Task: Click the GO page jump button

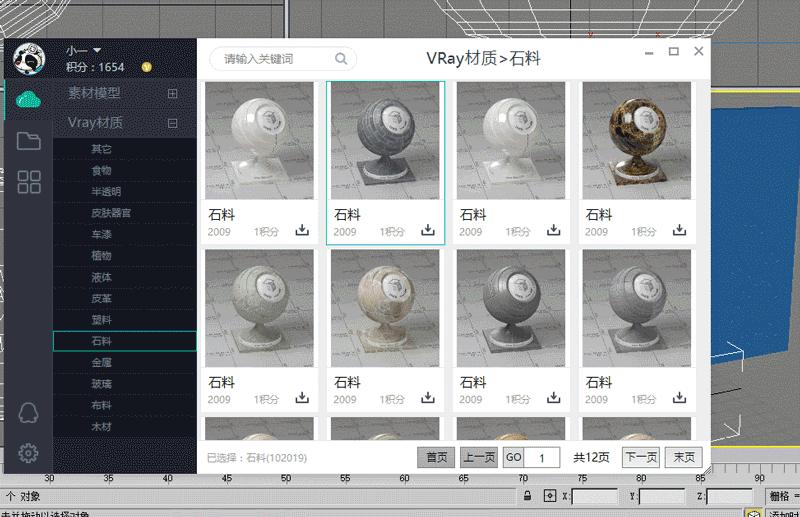Action: point(513,457)
